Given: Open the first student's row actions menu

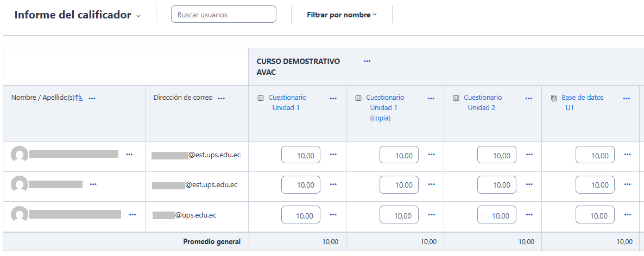Looking at the screenshot, I should (x=129, y=155).
